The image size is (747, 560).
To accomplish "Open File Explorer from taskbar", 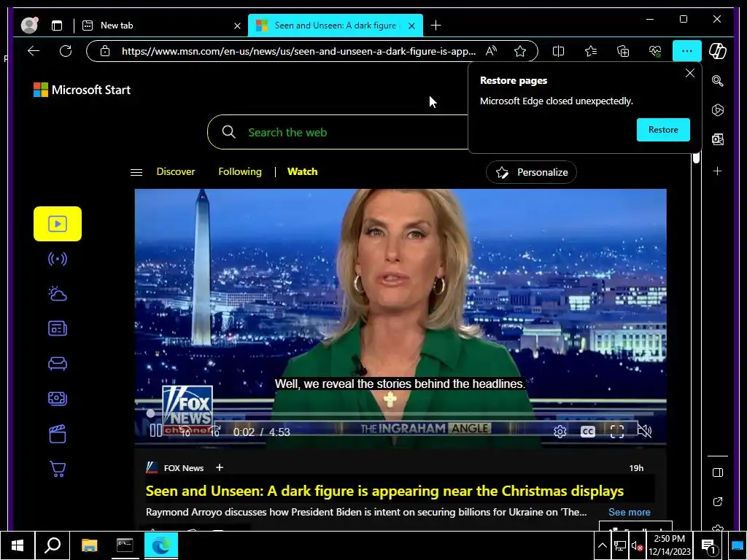I will pyautogui.click(x=89, y=545).
